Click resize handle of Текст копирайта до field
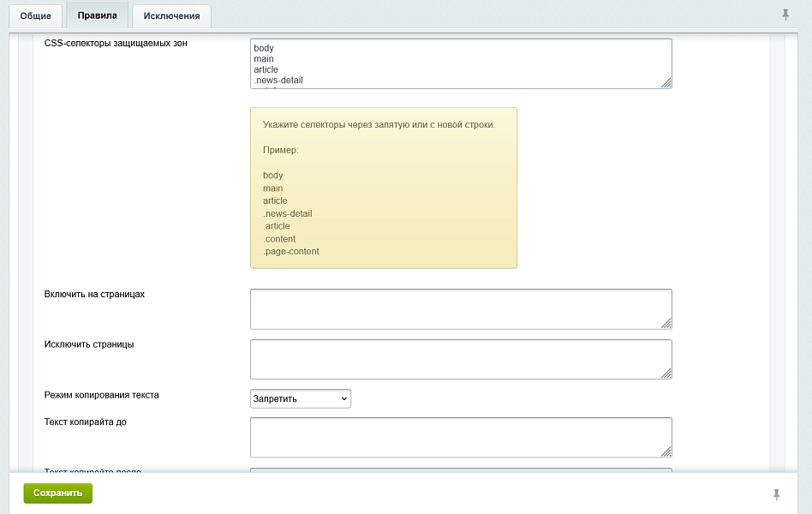 point(666,451)
